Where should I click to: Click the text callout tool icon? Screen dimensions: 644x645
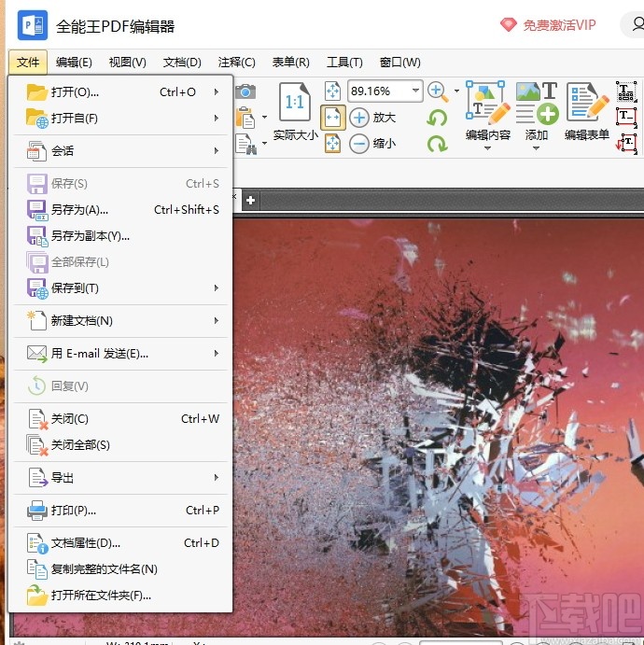(626, 144)
